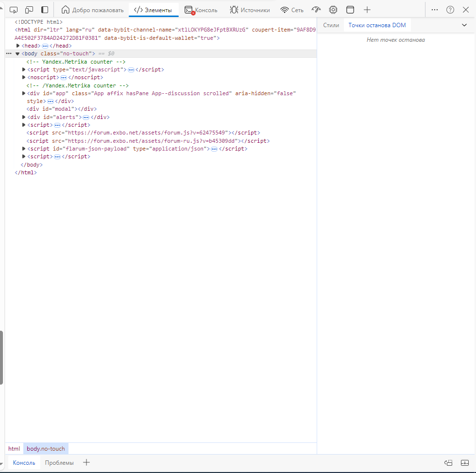Switch to the Сеть tab
Screen dimensions: 476x473
(292, 10)
